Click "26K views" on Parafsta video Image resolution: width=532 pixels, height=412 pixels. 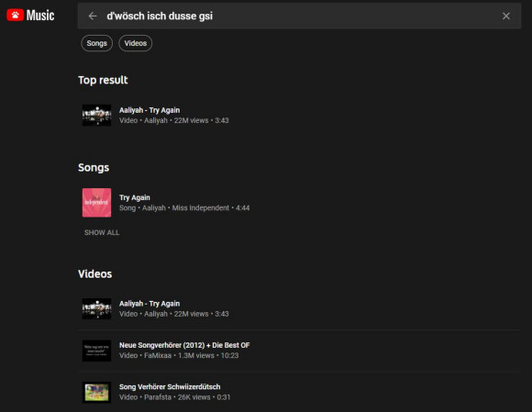point(194,397)
